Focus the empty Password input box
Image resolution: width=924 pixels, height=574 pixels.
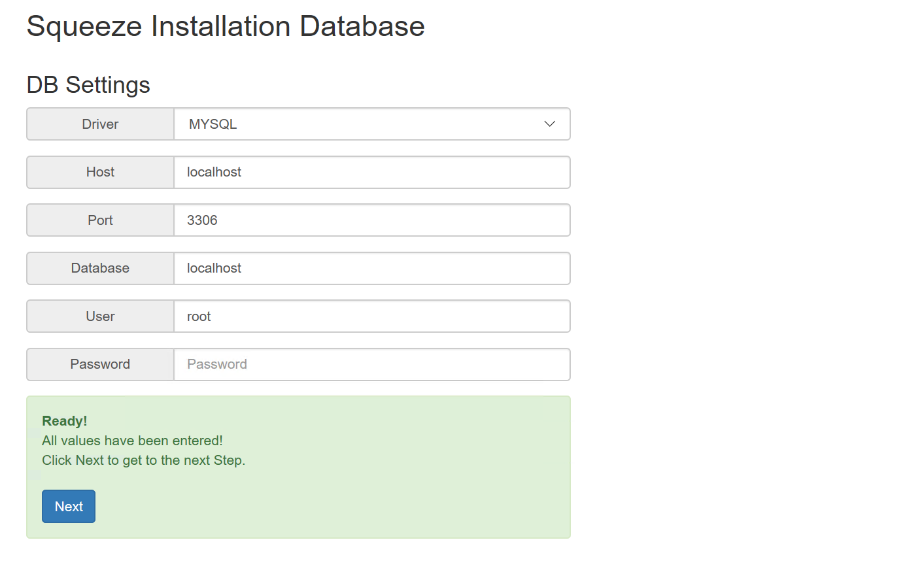pos(371,365)
